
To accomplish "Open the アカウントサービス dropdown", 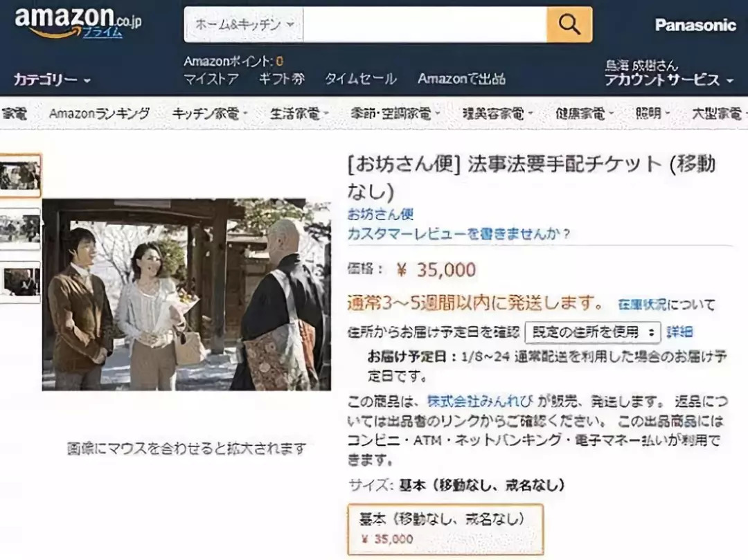I will click(669, 80).
